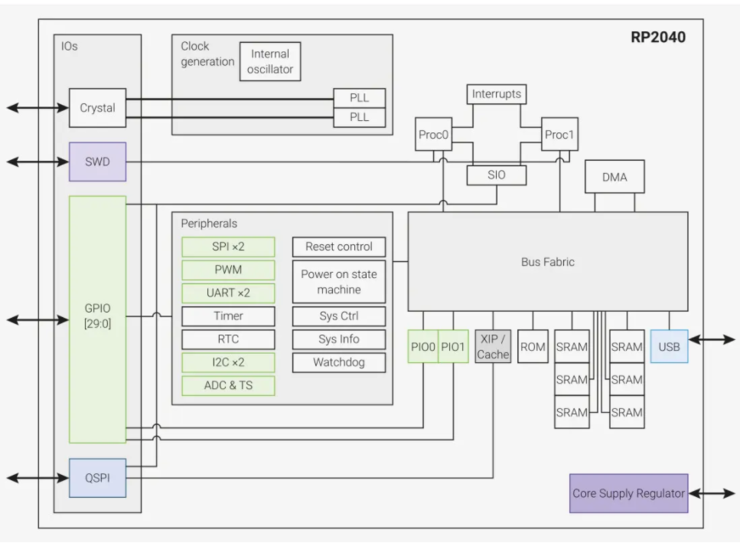Screen dimensions: 740x543
Task: Click the SPI ×2 peripheral
Action: [228, 247]
